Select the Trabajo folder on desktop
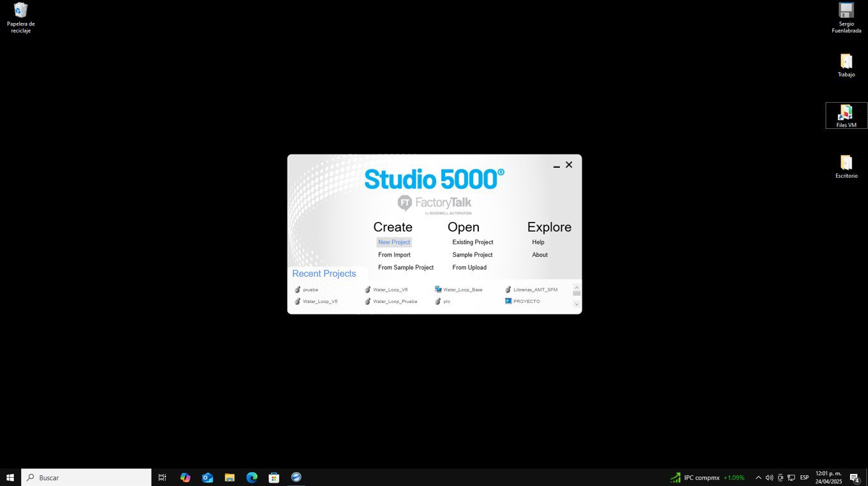The height and width of the screenshot is (486, 868). tap(846, 66)
